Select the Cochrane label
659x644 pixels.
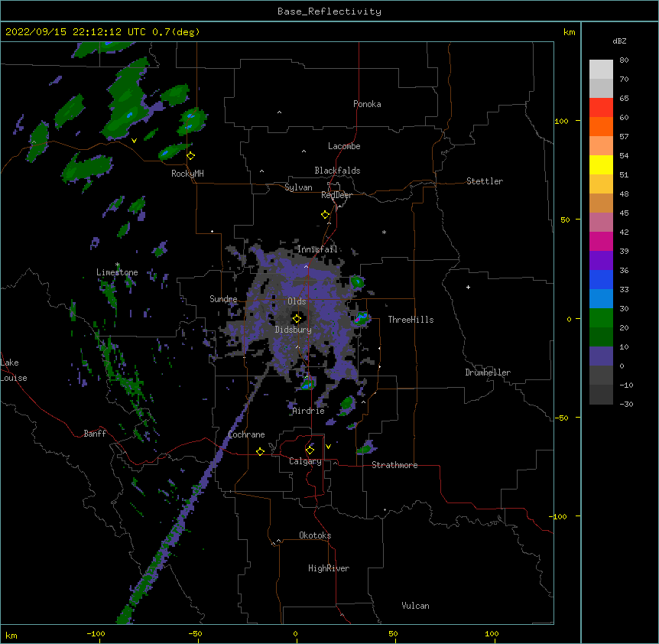[246, 434]
